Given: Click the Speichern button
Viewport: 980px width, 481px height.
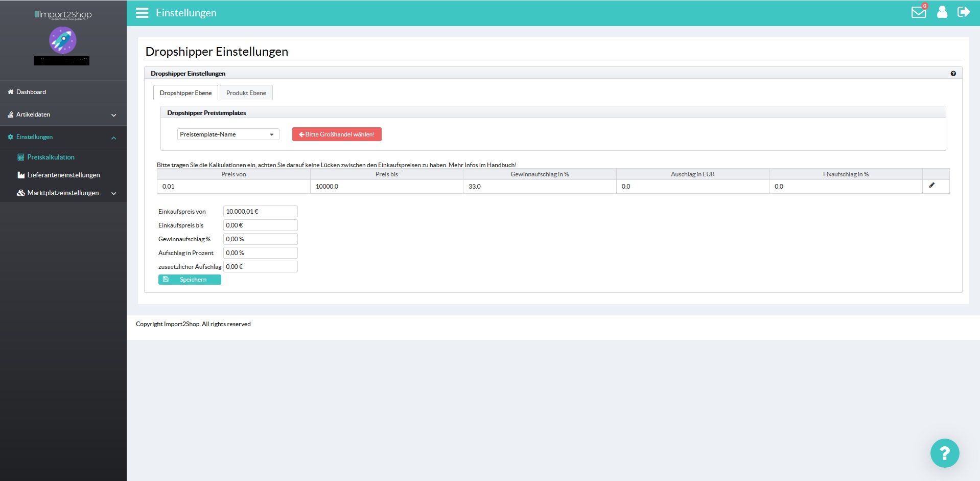Looking at the screenshot, I should [190, 280].
